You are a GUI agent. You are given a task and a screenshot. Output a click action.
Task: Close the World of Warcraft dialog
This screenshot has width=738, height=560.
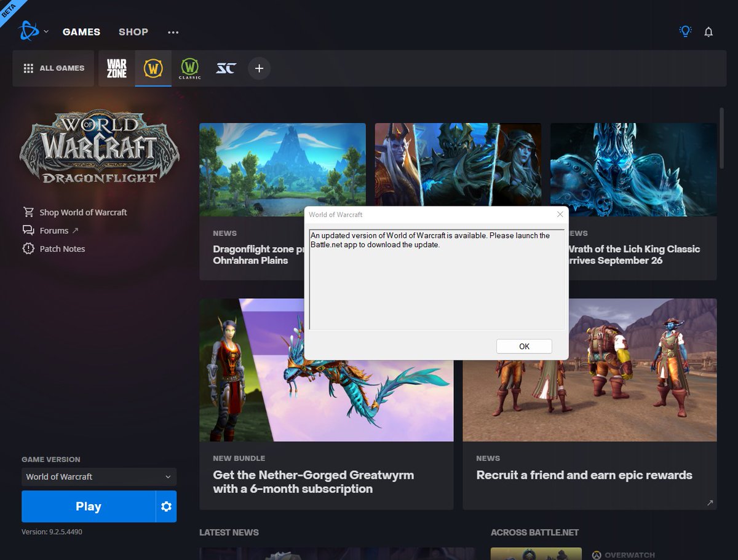coord(560,215)
